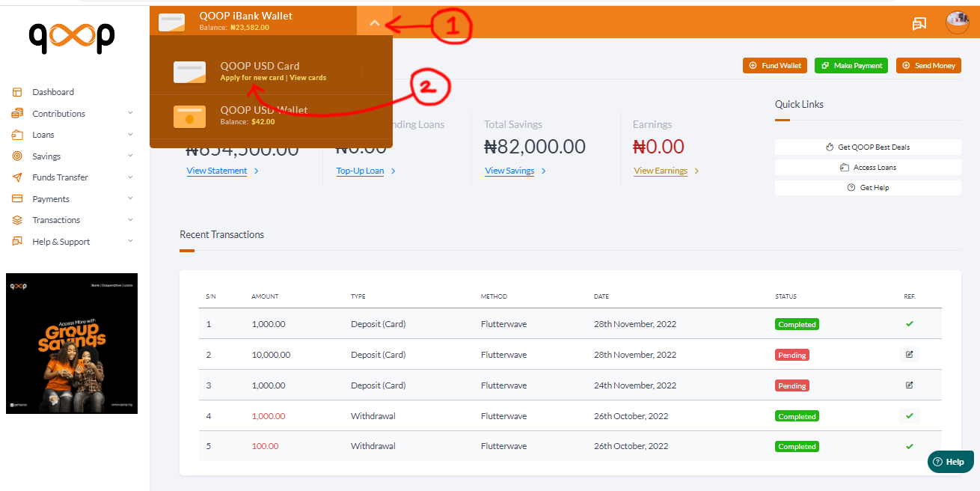Click Get QOOP Best Deals quick link
The image size is (980, 491).
[868, 147]
